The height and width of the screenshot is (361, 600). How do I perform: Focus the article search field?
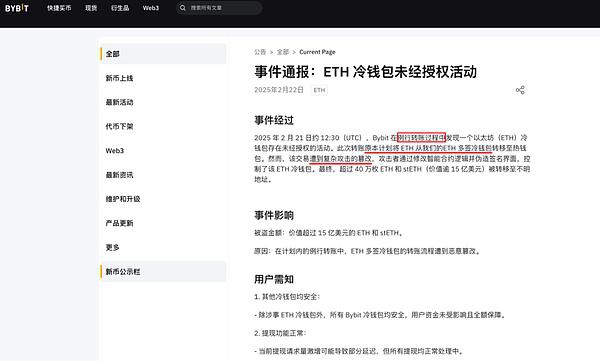(x=219, y=8)
